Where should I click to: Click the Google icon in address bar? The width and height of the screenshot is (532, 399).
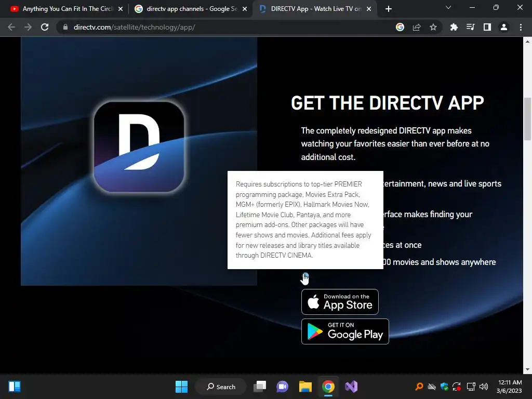400,27
